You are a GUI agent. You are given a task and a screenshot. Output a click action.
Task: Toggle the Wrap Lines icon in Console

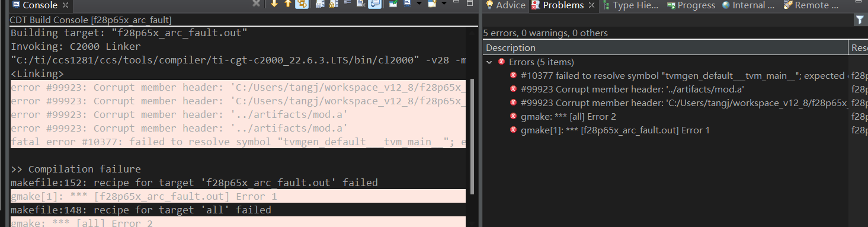tap(347, 3)
